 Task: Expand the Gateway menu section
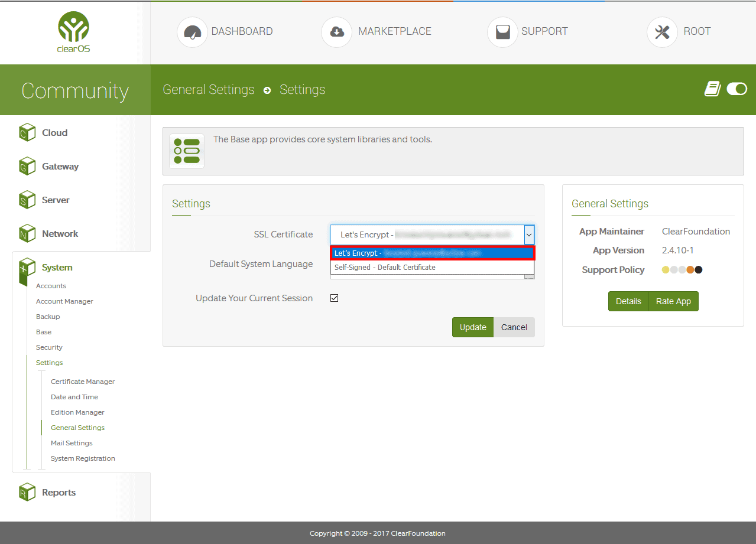point(60,167)
